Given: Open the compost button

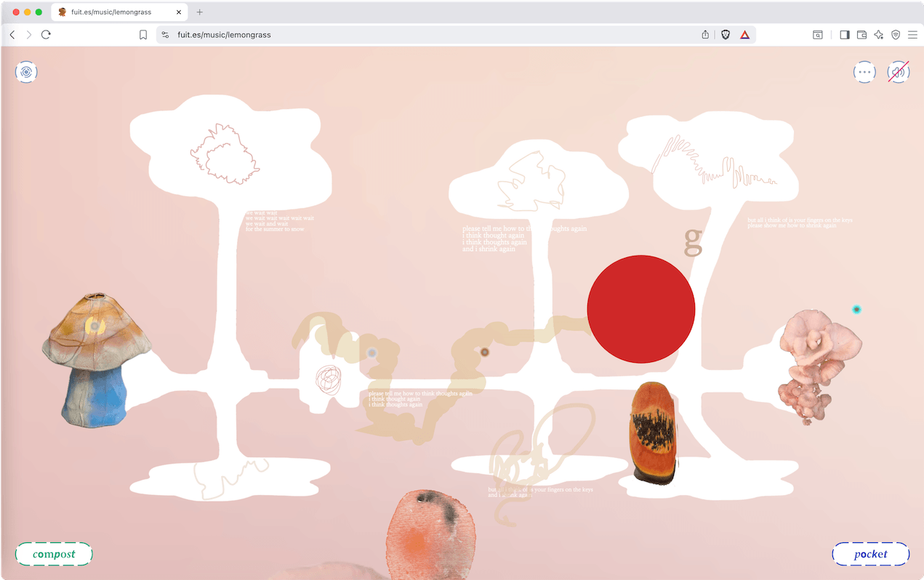Looking at the screenshot, I should coord(54,554).
